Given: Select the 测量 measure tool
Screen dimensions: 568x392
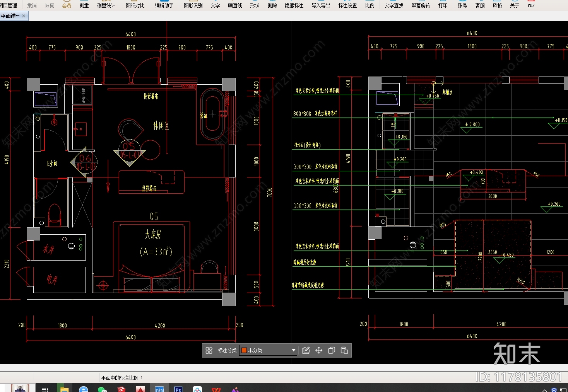Looking at the screenshot, I should (x=84, y=5).
